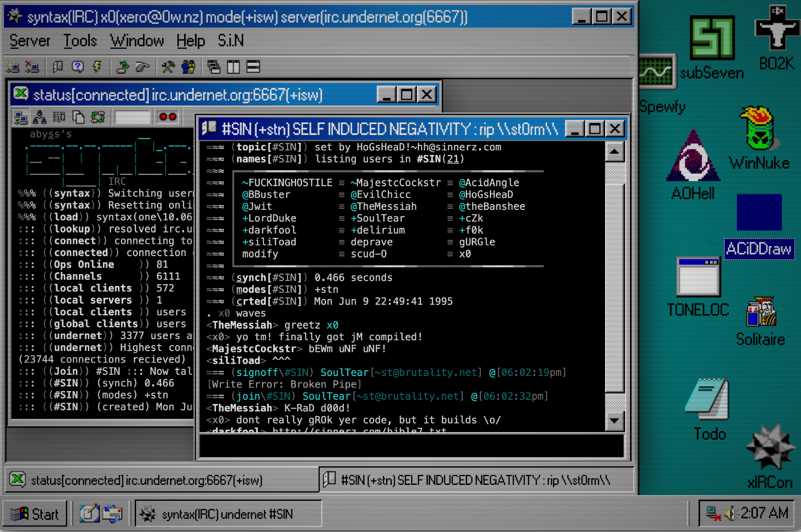Click the pointing hand toolbar icon
The height and width of the screenshot is (532, 801).
tap(142, 67)
